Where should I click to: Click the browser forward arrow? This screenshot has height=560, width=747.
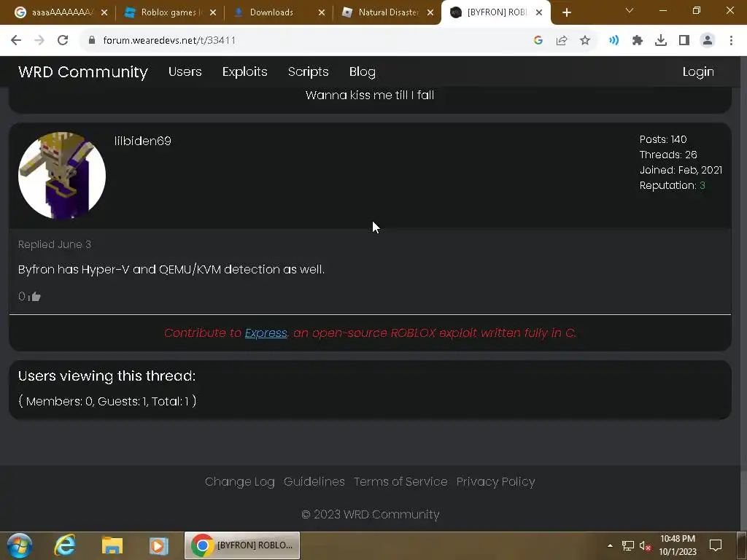tap(39, 41)
